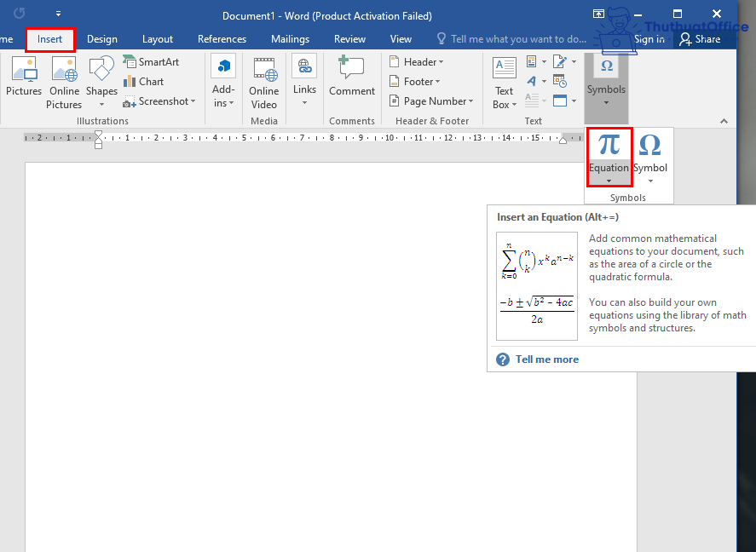Click the Online Video icon
The image size is (756, 552).
click(x=263, y=70)
